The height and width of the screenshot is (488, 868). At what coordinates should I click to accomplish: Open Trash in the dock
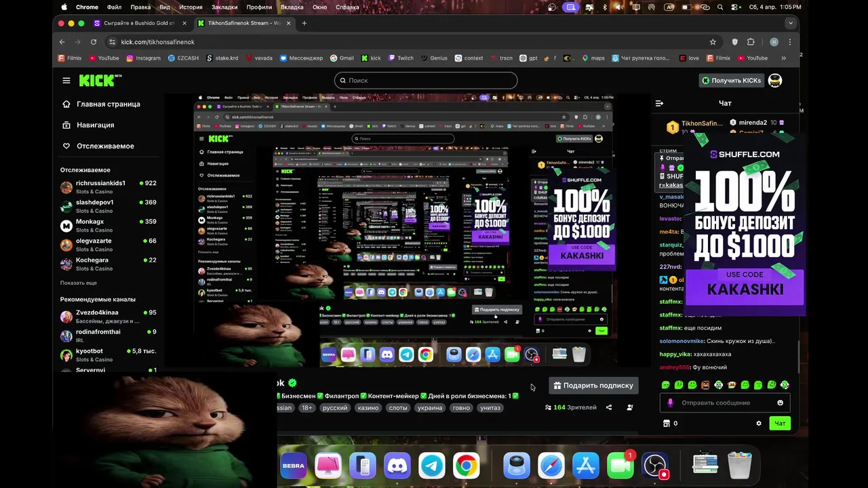(739, 466)
